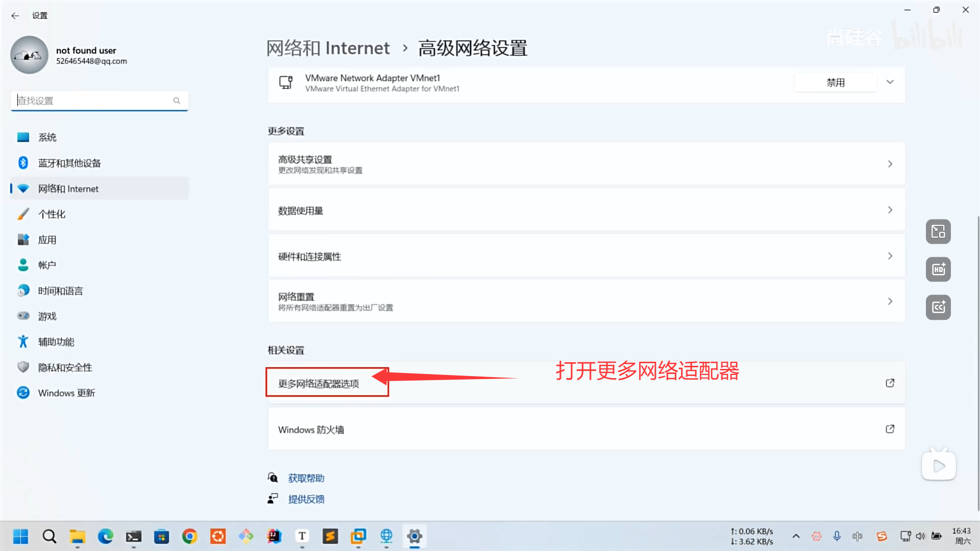Click the picture-in-picture overlay icon

pyautogui.click(x=938, y=232)
